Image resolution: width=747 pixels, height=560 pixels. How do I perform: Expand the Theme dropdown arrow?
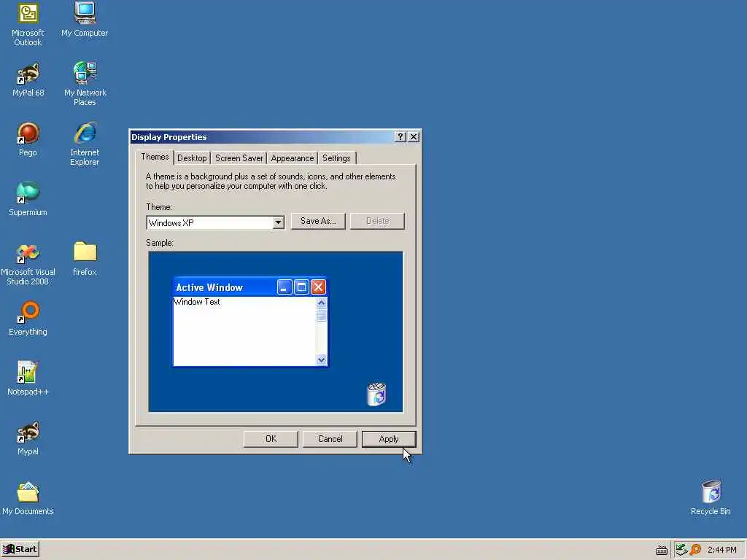(x=278, y=222)
